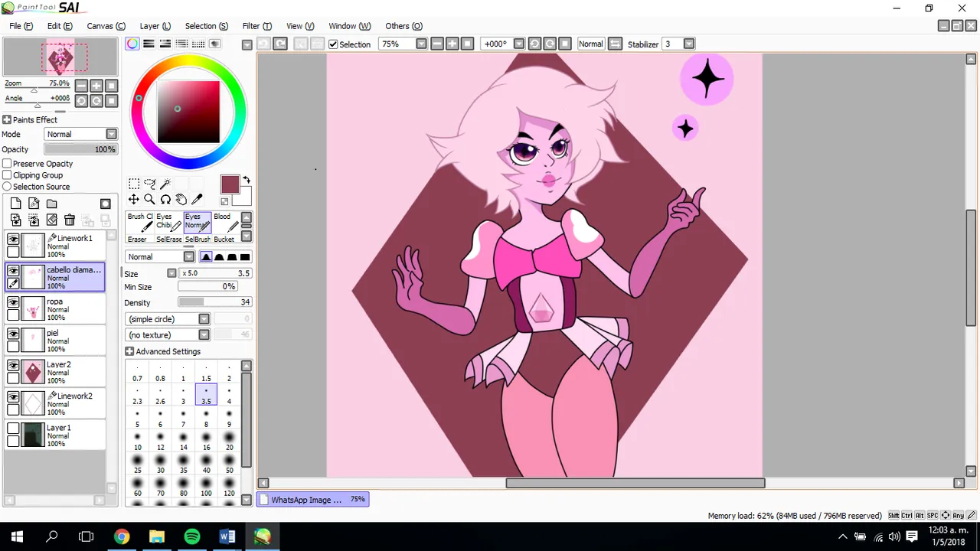The image size is (980, 551).
Task: Open the rotation angle +000° dropdown
Action: (x=518, y=44)
